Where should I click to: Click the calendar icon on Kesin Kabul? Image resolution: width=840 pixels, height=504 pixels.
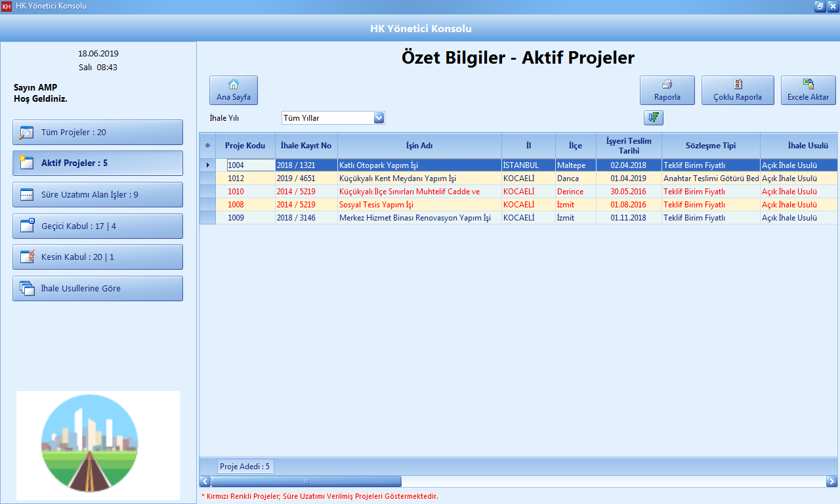pyautogui.click(x=27, y=257)
